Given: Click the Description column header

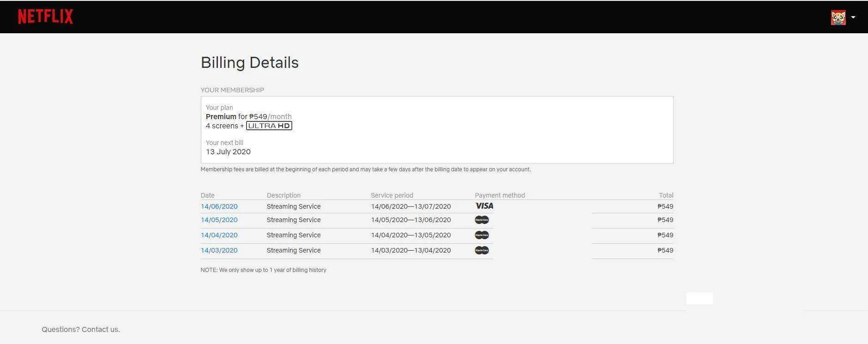Looking at the screenshot, I should [283, 195].
